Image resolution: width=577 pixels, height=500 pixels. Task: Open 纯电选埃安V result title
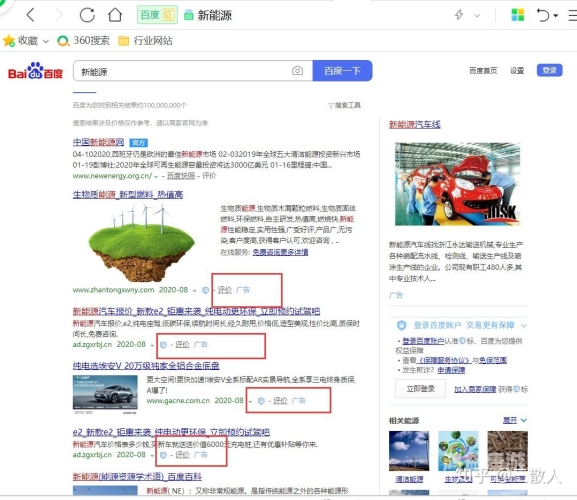(x=146, y=366)
